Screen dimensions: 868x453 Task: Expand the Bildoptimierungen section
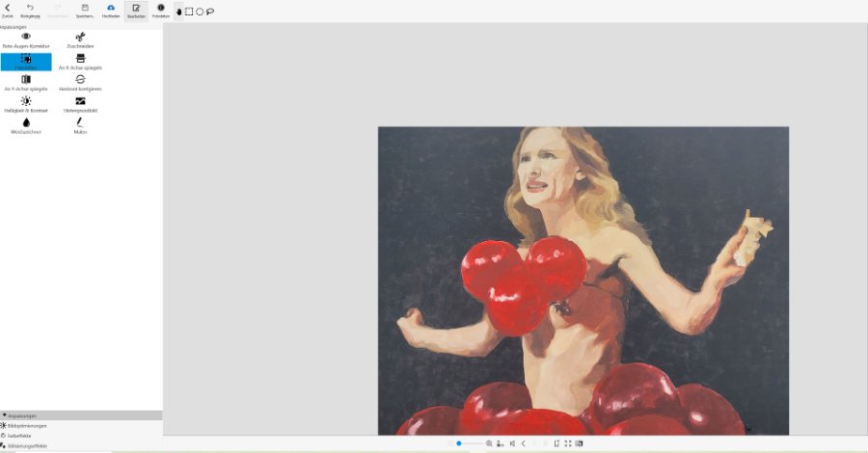(x=81, y=426)
